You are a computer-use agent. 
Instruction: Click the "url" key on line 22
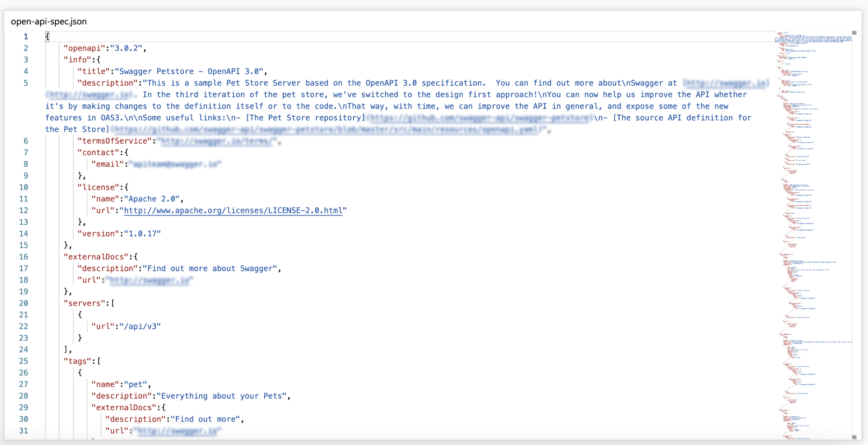[x=103, y=327]
